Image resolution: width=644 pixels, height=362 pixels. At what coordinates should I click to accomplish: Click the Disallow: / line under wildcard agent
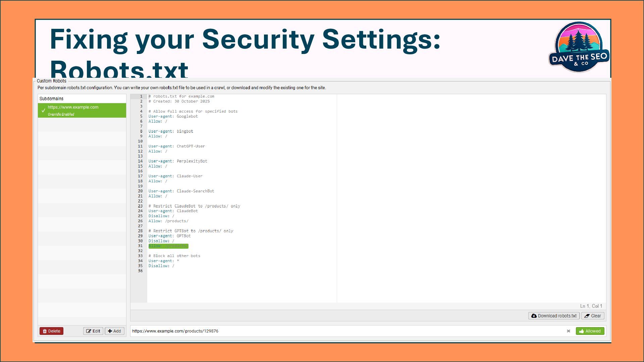(x=161, y=266)
